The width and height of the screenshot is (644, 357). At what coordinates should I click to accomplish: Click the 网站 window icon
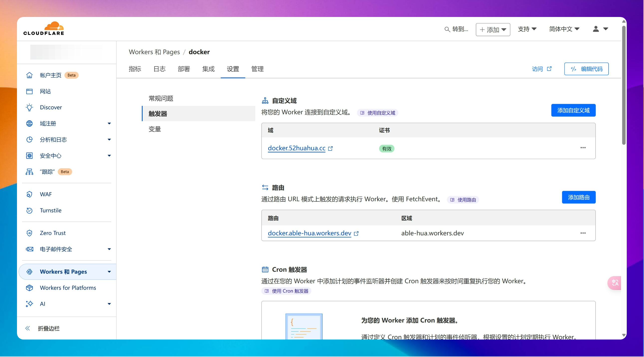[x=29, y=91]
